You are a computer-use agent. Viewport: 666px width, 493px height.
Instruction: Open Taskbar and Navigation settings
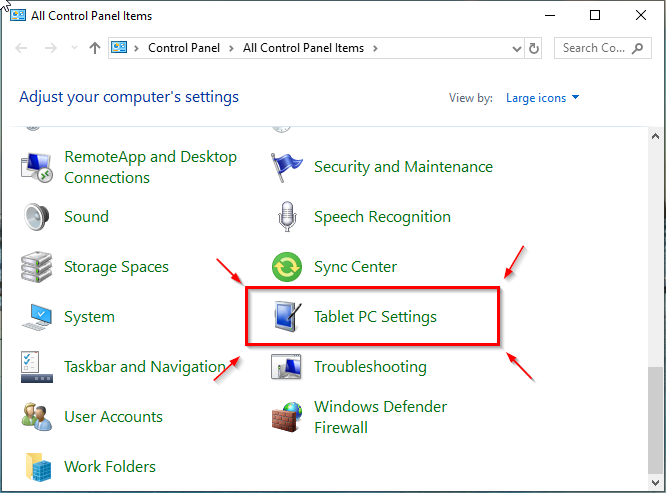pos(144,367)
